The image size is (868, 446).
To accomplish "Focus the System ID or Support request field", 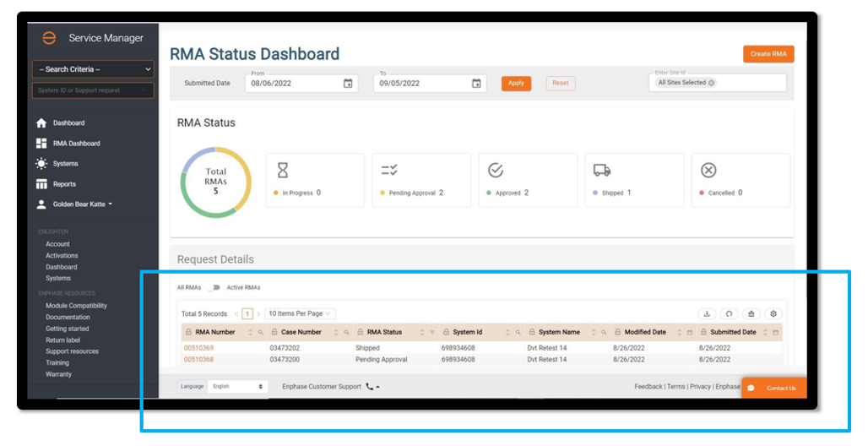I will pos(93,90).
